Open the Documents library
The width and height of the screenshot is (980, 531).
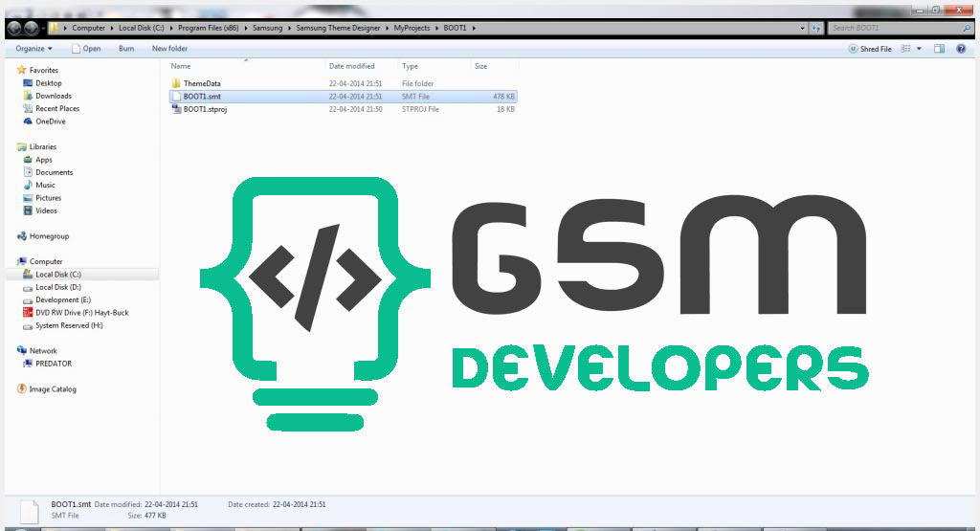54,172
